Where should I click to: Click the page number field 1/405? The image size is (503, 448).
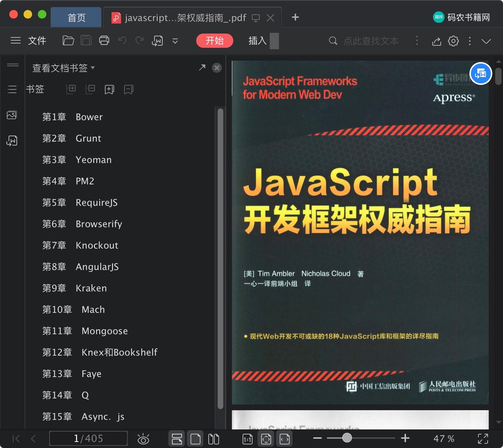coord(88,438)
